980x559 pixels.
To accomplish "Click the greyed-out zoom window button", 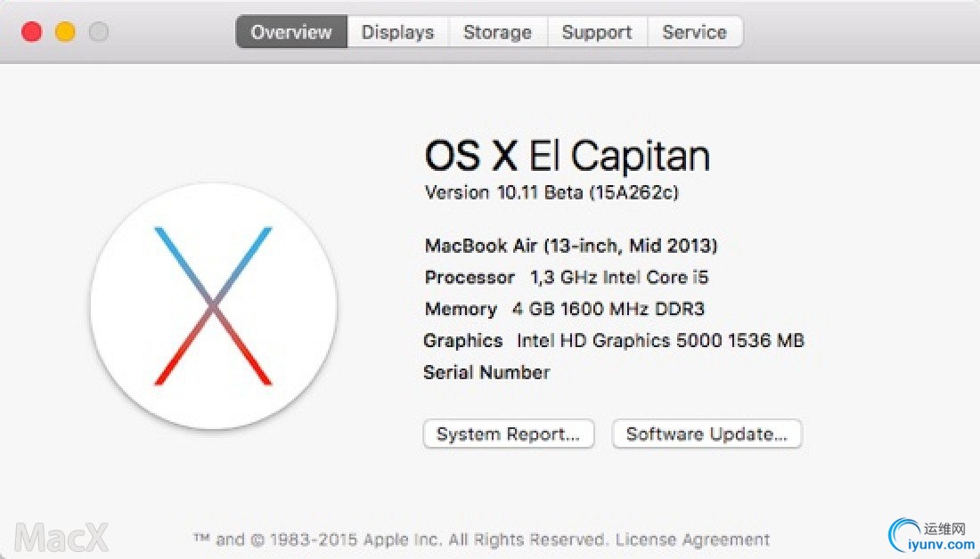I will [x=98, y=33].
